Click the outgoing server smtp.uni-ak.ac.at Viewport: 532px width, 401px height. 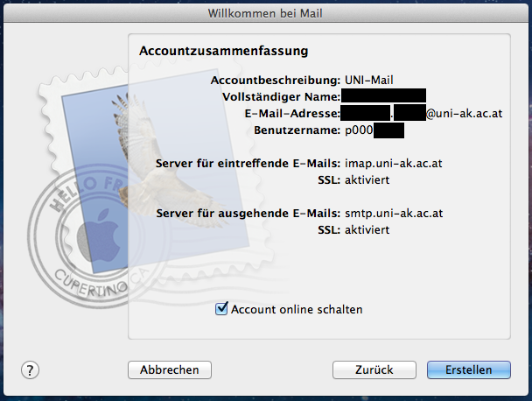coord(394,213)
